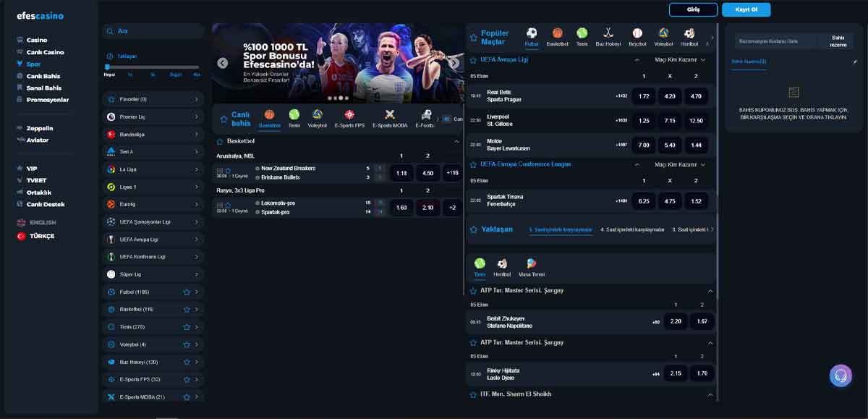The image size is (868, 419).
Task: Expand the Bundesliga league row
Action: [153, 134]
